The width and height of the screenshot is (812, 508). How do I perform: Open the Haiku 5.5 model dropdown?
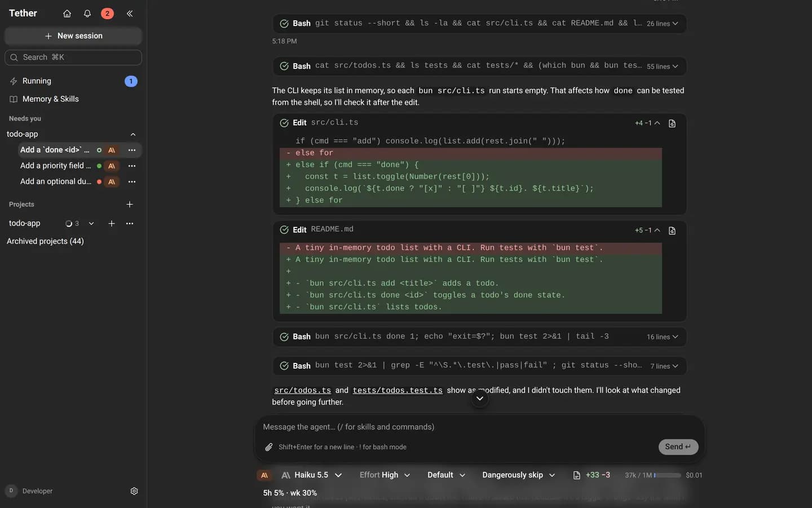click(312, 475)
